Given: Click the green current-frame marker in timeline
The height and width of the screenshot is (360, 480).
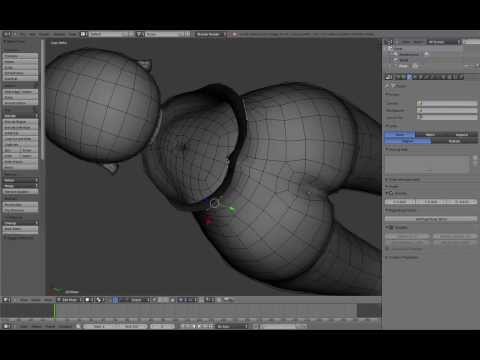Looking at the screenshot, I should pos(54,311).
